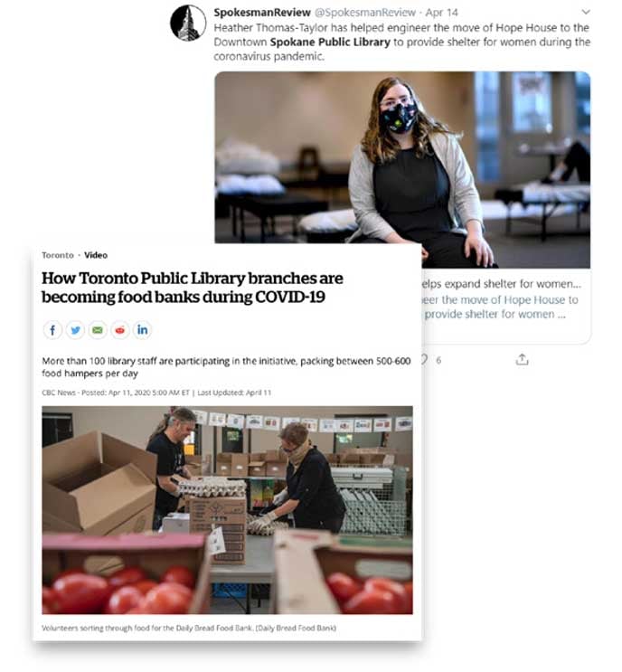Open the SpokesmanReview account name
This screenshot has height=672, width=622.
click(262, 13)
